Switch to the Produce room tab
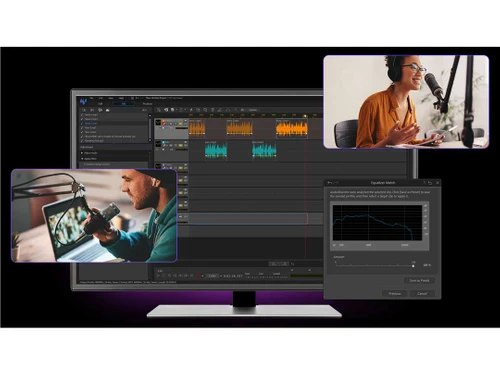 [147, 104]
